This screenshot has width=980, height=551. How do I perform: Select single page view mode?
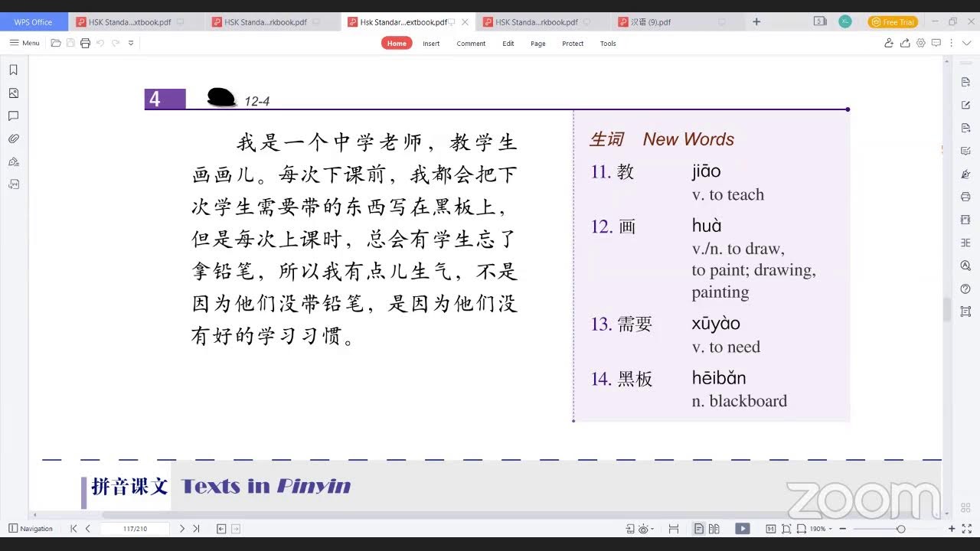pyautogui.click(x=699, y=529)
